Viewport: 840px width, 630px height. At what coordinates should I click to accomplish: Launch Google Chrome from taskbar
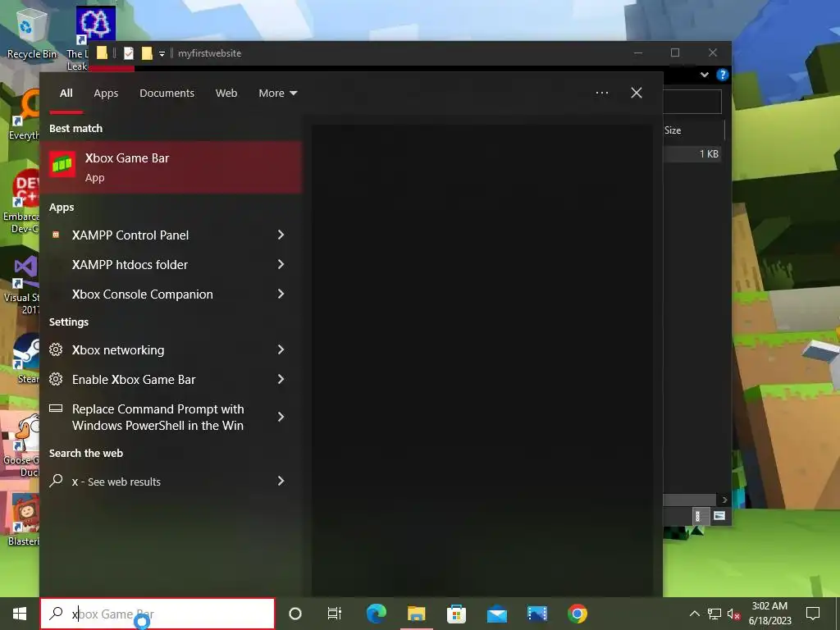click(577, 614)
